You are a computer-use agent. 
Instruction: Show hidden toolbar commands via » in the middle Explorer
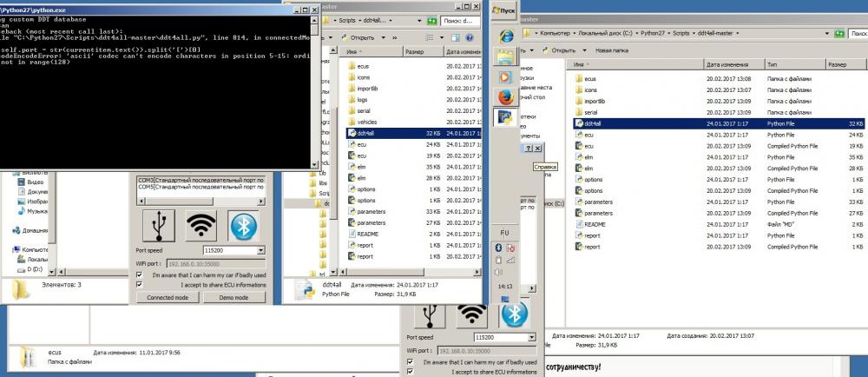395,37
